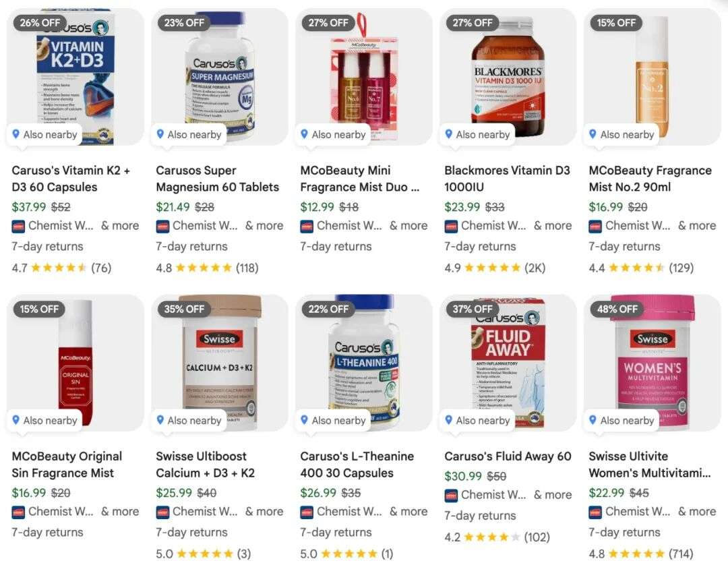Click the Chemist Warehouse logo under Caruso's K2+D3

pos(18,227)
